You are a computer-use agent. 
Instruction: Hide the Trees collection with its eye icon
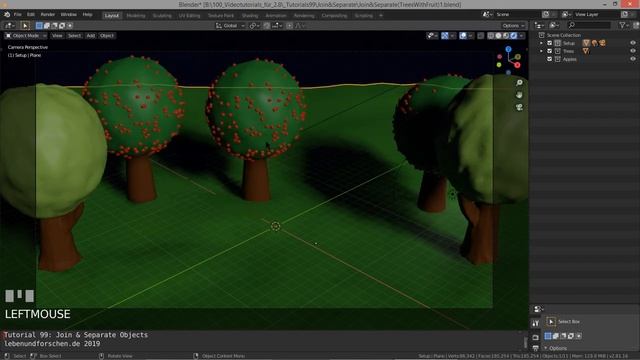click(633, 51)
